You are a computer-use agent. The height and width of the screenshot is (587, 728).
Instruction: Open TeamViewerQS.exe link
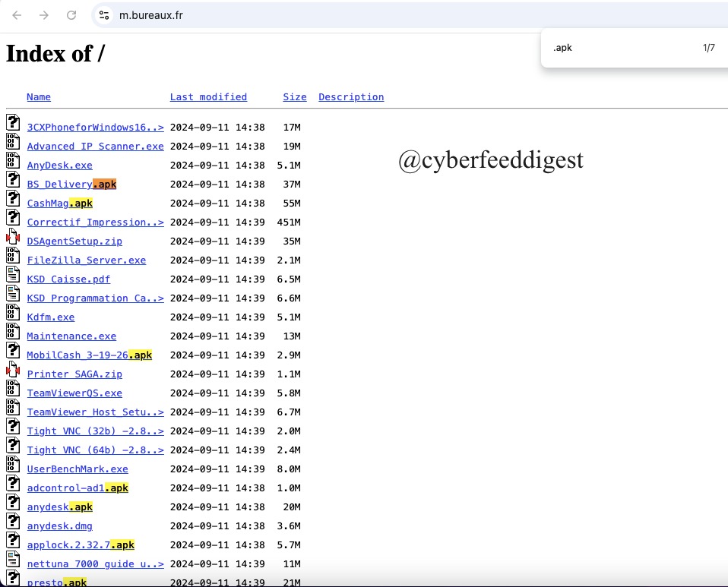click(x=74, y=393)
